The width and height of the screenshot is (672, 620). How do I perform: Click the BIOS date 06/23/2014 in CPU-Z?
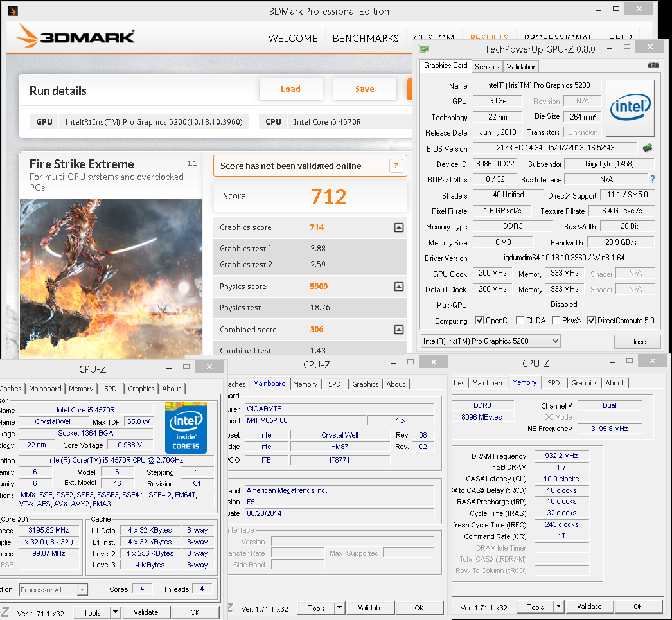(x=339, y=513)
